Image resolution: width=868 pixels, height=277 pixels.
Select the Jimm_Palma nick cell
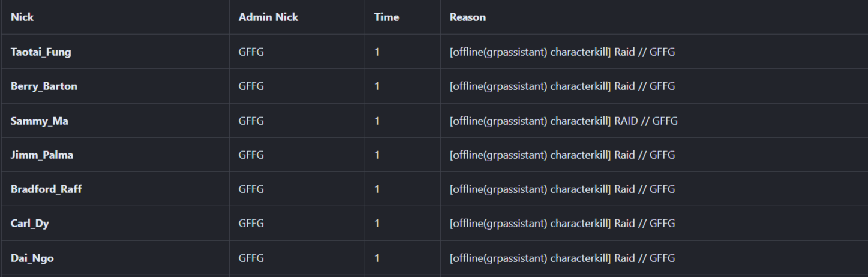[x=42, y=155]
